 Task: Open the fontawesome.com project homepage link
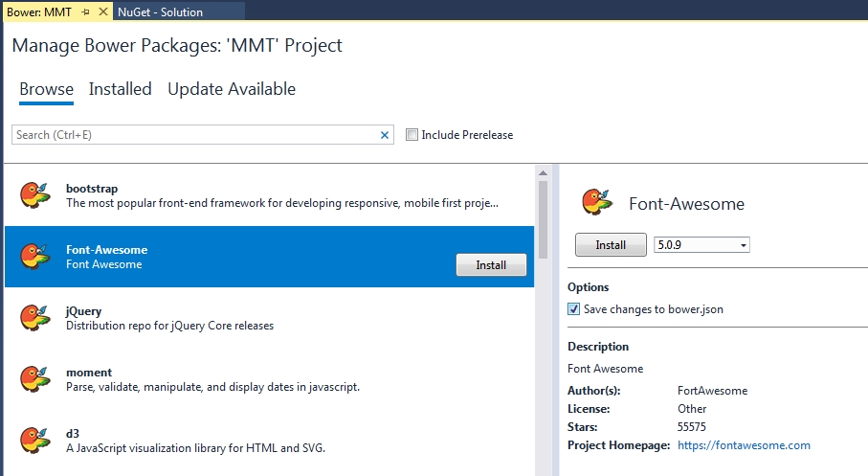(x=744, y=445)
